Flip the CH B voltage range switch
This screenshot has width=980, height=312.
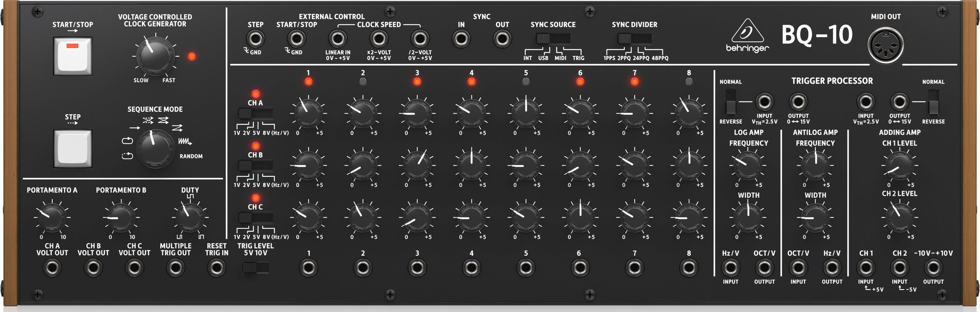click(255, 166)
